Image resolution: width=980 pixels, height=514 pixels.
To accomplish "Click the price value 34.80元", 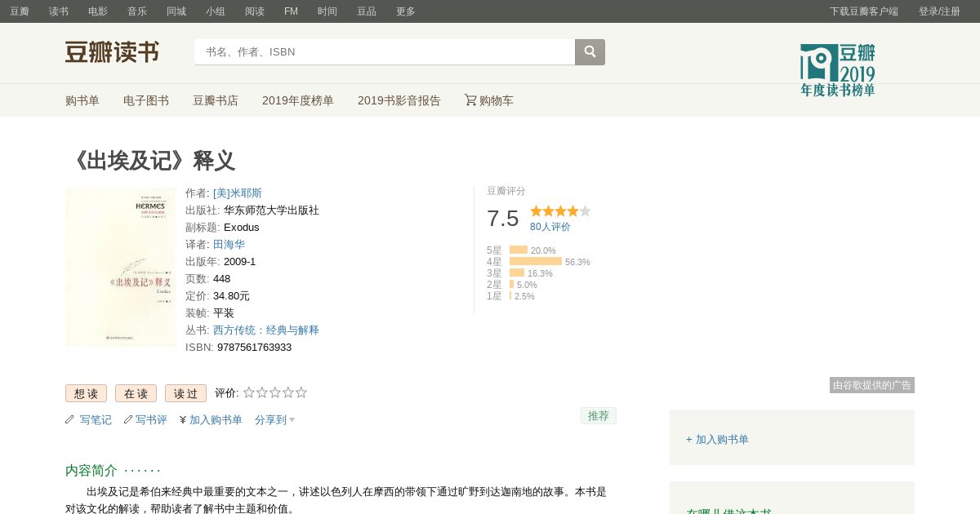I will point(231,296).
